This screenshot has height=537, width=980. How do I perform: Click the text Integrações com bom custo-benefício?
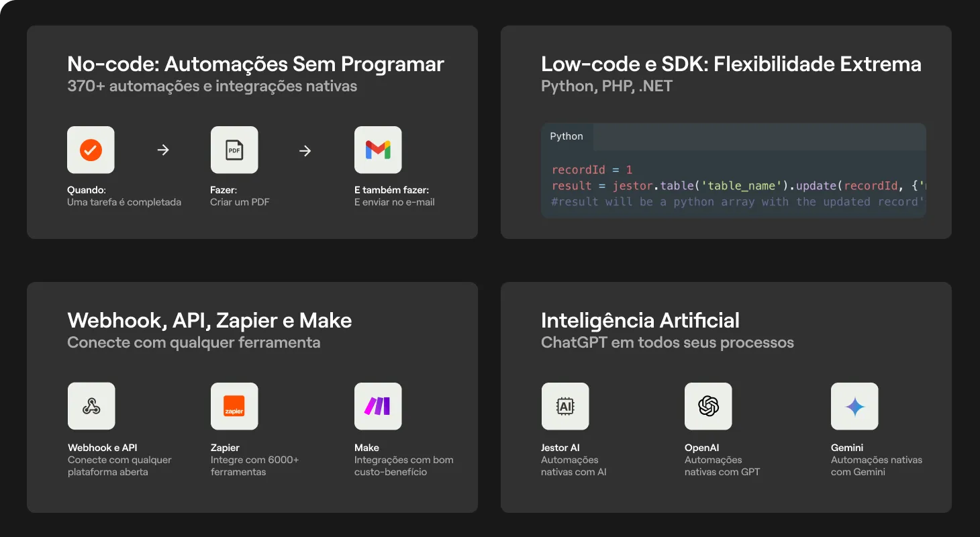coord(404,466)
